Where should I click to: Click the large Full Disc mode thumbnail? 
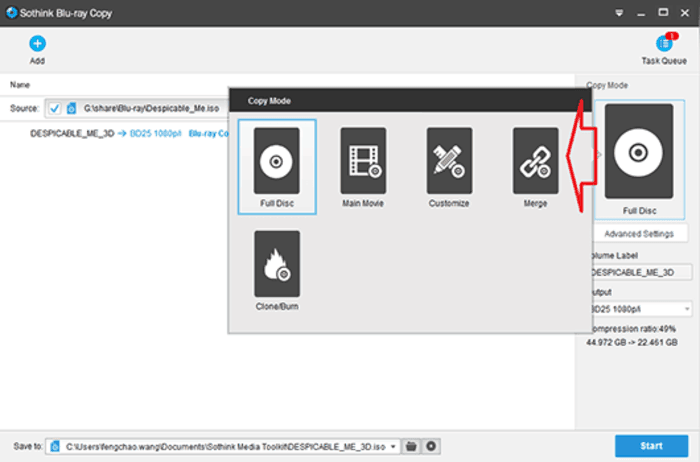click(x=639, y=159)
